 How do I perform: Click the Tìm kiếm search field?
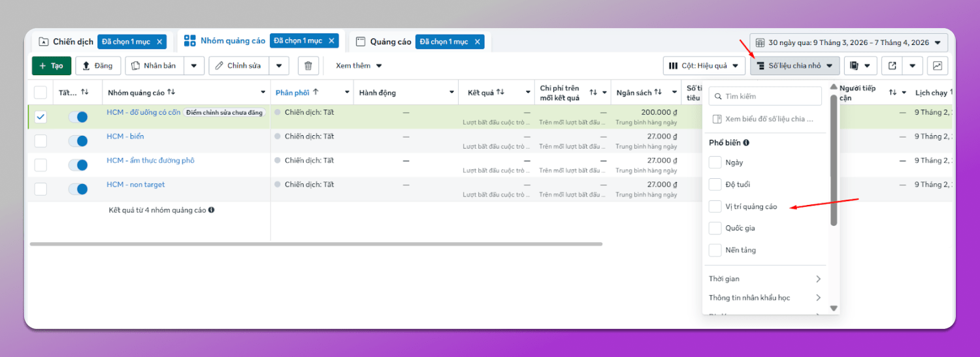(765, 97)
